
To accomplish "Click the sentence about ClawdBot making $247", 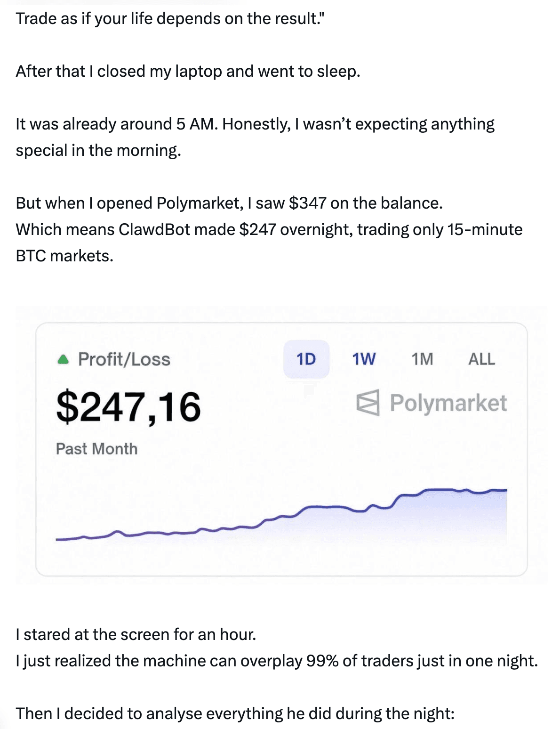I will click(269, 230).
